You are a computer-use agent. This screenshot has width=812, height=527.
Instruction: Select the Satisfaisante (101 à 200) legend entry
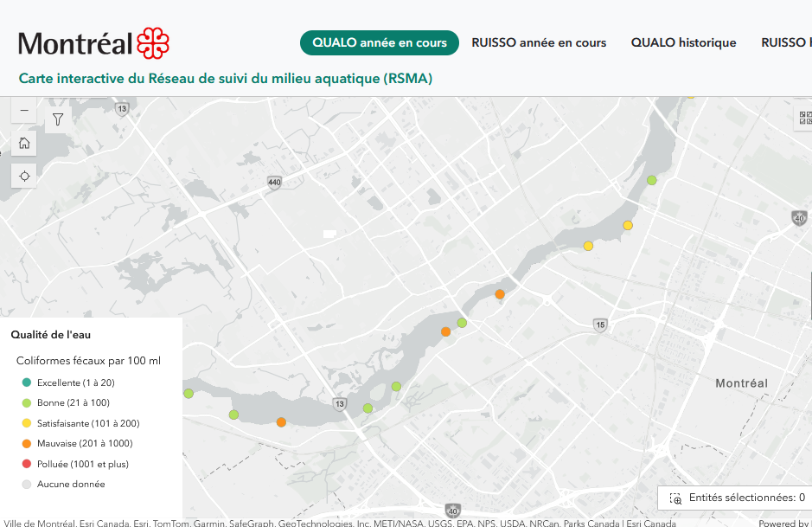(87, 423)
